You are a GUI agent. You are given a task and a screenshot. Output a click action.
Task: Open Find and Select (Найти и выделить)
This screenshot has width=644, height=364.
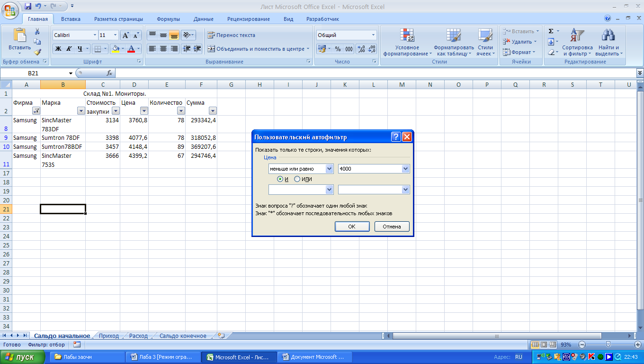pos(608,42)
